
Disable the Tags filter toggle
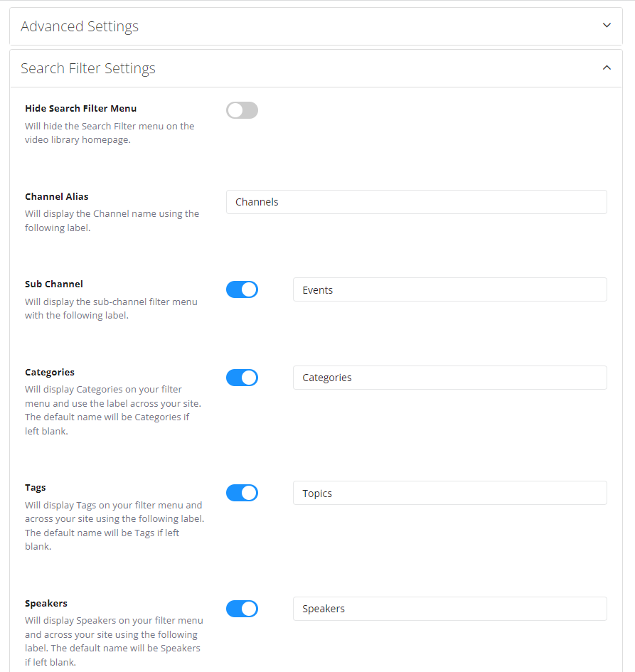(x=242, y=493)
